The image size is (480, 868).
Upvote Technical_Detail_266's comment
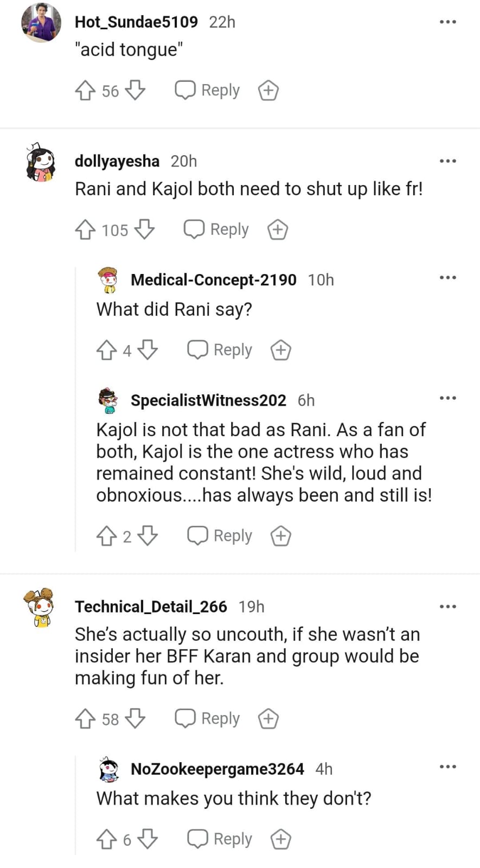point(85,719)
